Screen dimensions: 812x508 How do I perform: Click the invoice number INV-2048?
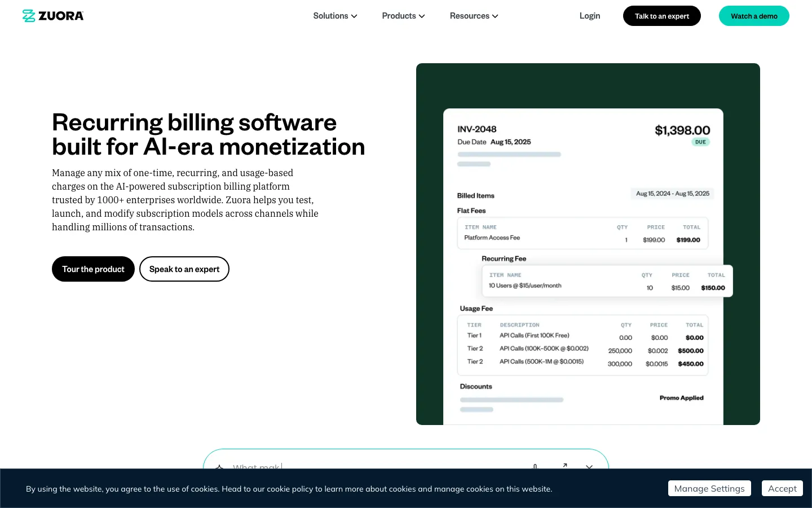pos(477,129)
